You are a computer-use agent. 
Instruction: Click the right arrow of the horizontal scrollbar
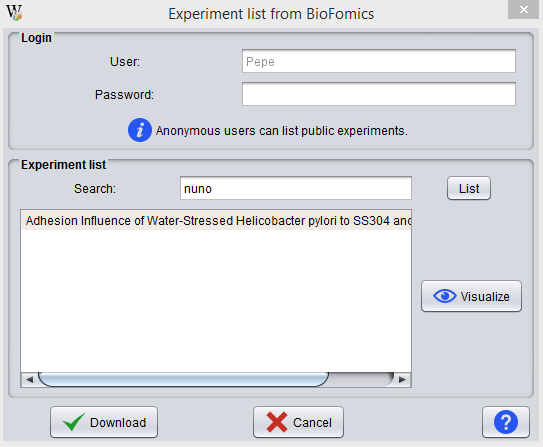point(402,379)
